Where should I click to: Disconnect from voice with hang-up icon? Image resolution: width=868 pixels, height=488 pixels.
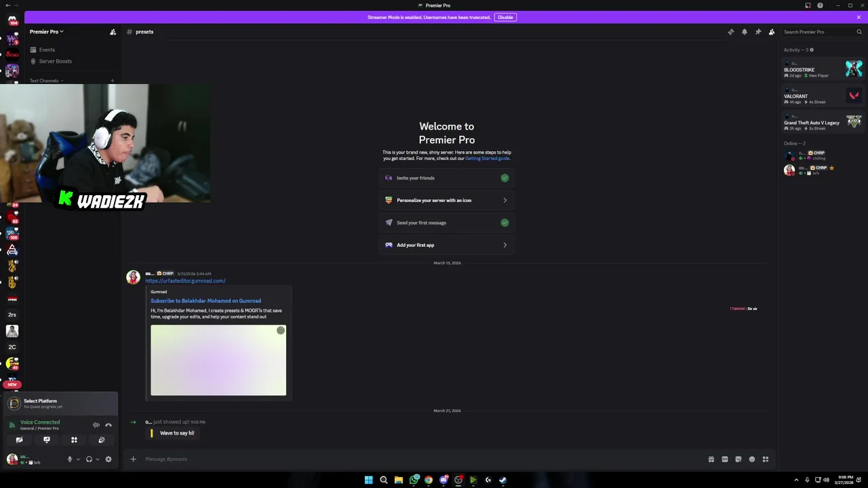[108, 425]
